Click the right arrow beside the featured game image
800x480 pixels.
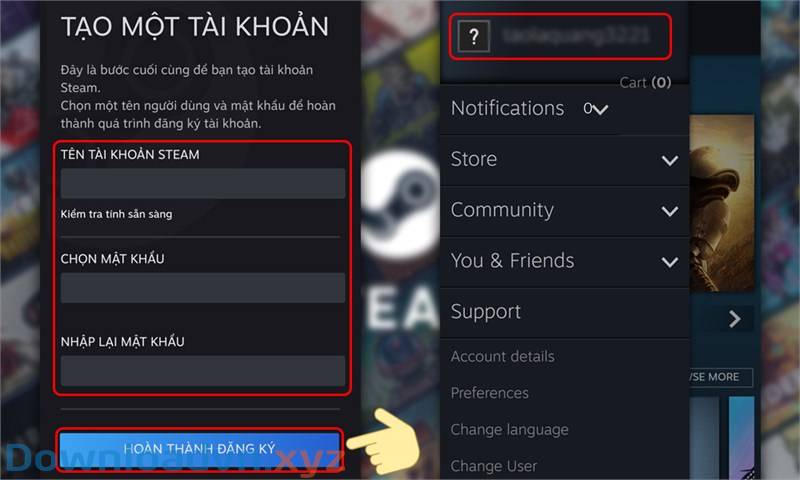click(735, 319)
